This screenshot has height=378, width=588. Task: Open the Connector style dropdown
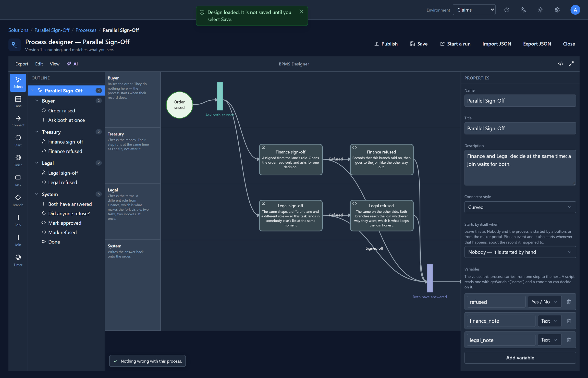pos(520,207)
